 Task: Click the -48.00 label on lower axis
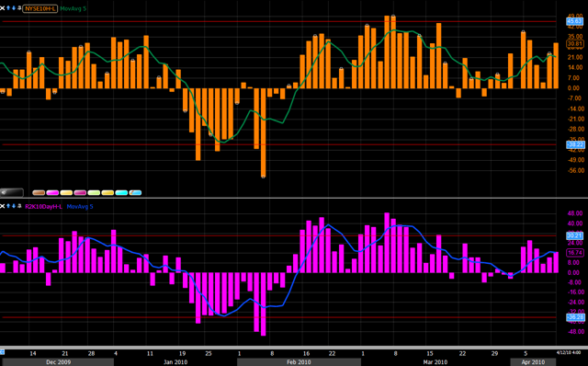point(576,332)
